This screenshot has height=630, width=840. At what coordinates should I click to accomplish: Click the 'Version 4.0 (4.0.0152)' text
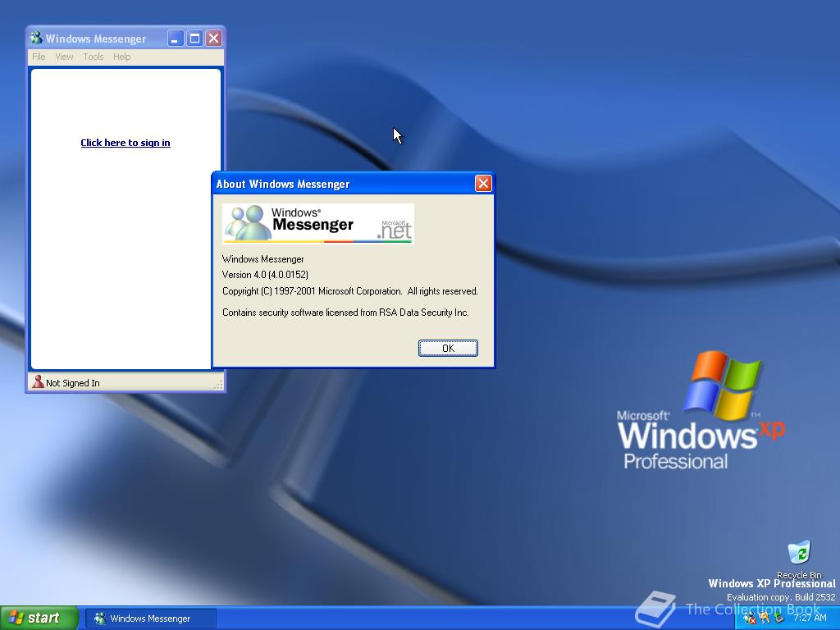(x=265, y=275)
